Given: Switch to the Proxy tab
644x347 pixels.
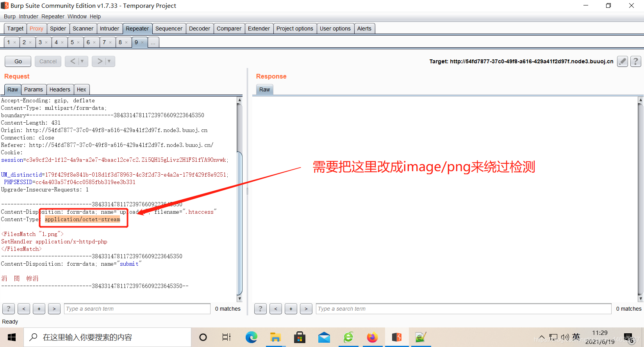Looking at the screenshot, I should pyautogui.click(x=36, y=29).
